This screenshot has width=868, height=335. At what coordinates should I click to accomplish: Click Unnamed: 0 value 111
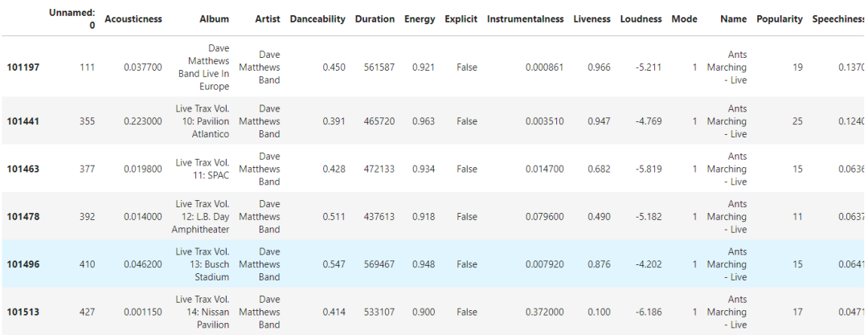pos(88,67)
